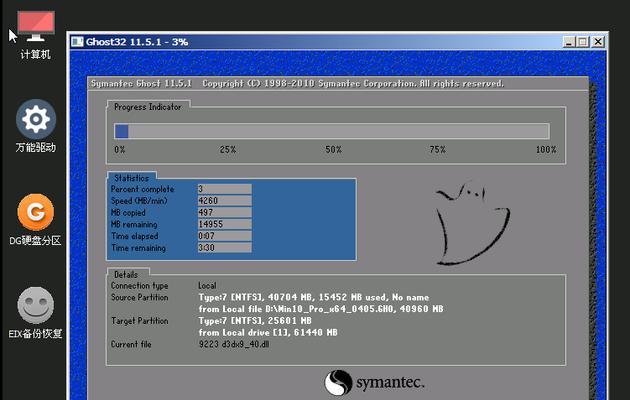Viewport: 630px width, 400px height.
Task: Click the Time remaining label
Action: 138,248
